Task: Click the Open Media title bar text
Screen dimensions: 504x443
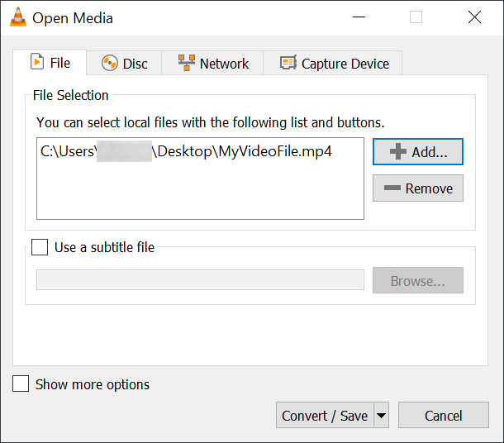Action: [73, 17]
